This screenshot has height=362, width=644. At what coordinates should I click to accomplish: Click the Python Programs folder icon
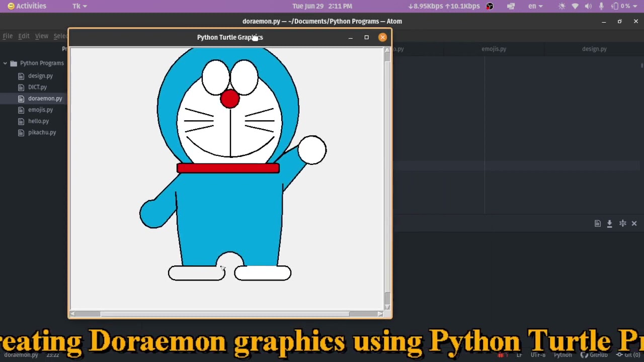pos(14,63)
